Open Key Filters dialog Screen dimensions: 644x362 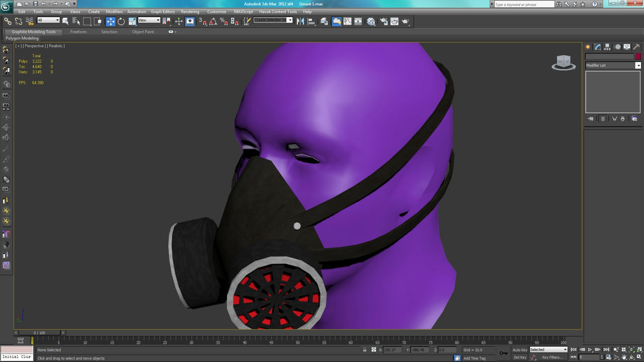(552, 357)
